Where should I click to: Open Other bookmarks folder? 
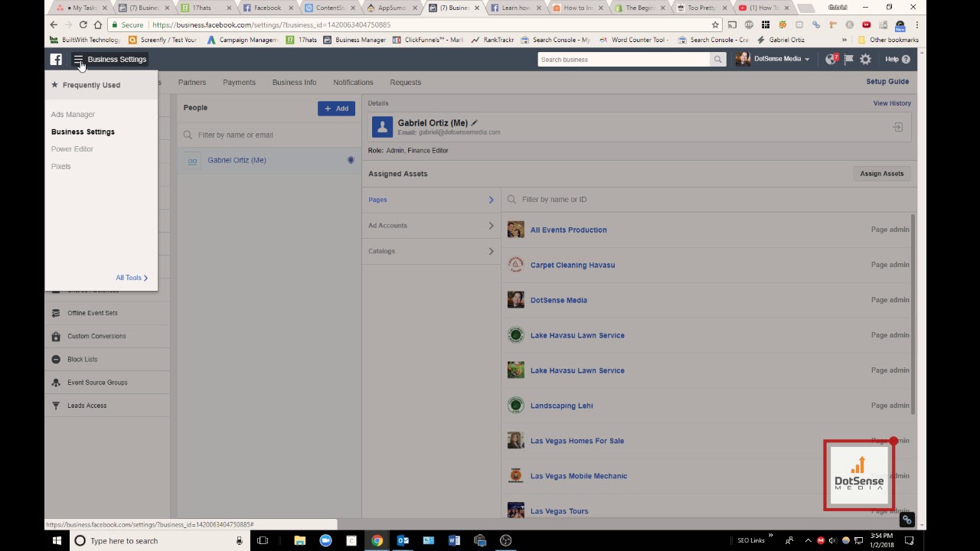coord(888,40)
